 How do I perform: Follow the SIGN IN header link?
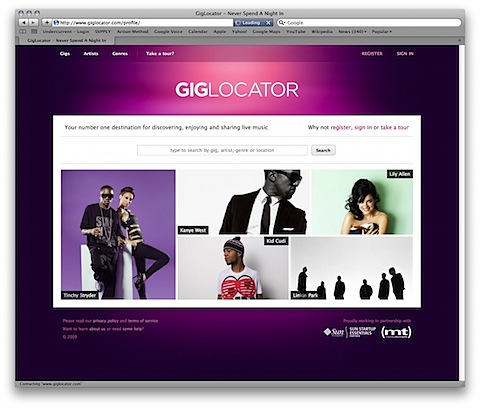click(405, 53)
